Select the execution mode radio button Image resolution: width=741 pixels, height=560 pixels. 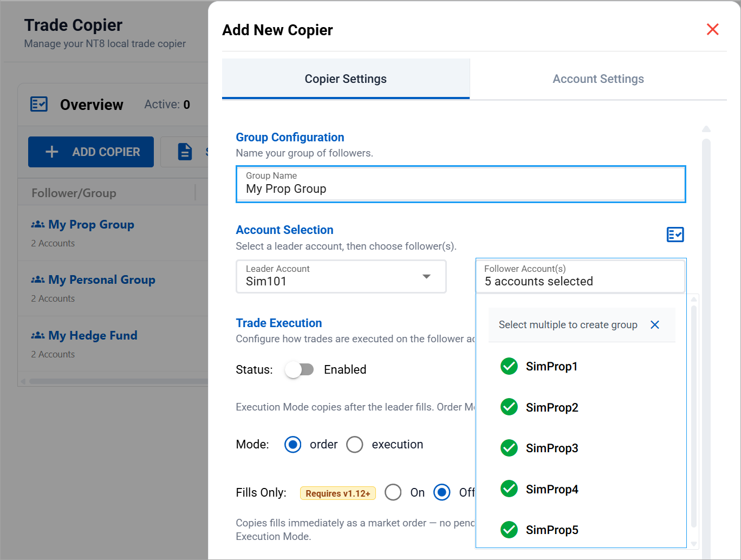(355, 445)
